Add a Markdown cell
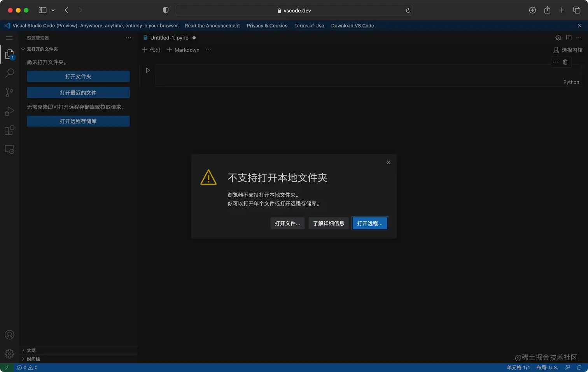 click(x=183, y=50)
